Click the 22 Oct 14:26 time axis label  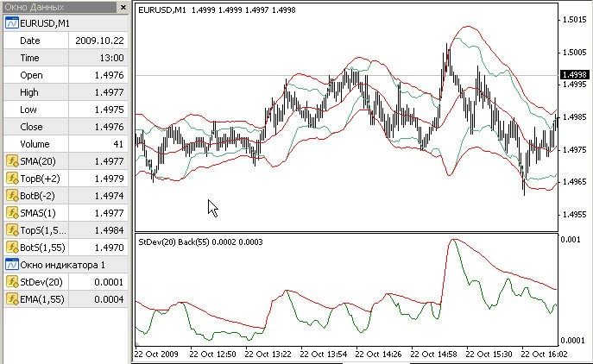point(378,355)
